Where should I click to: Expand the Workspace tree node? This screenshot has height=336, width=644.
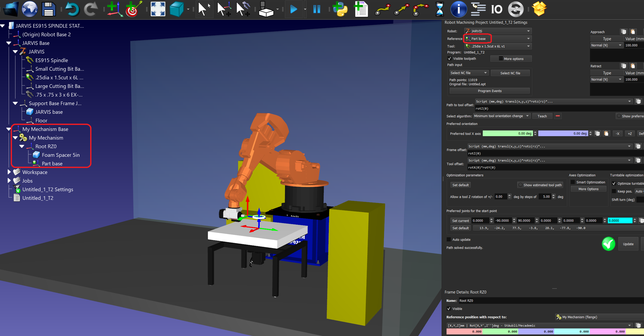[x=9, y=172]
